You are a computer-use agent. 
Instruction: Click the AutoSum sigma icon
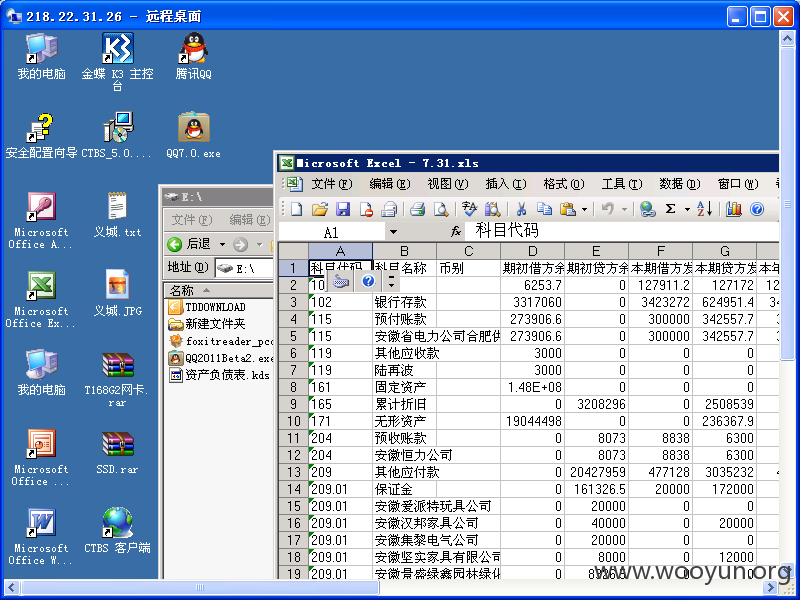point(670,209)
